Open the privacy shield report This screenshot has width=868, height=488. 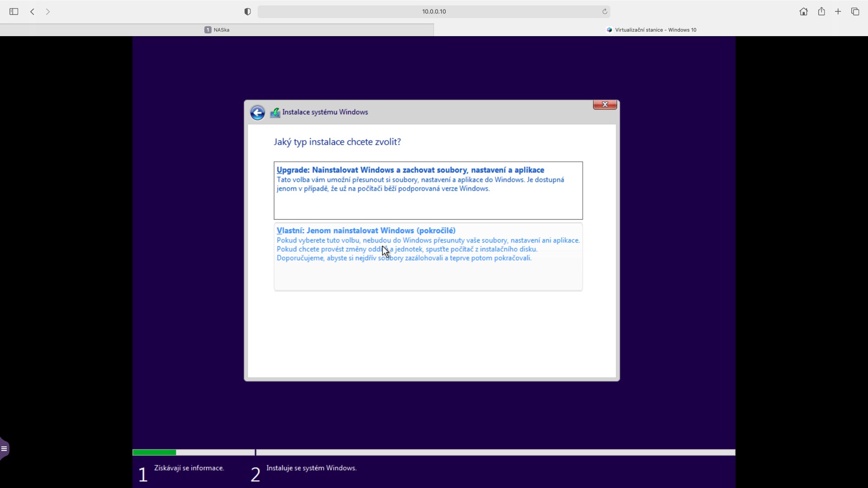pos(247,12)
